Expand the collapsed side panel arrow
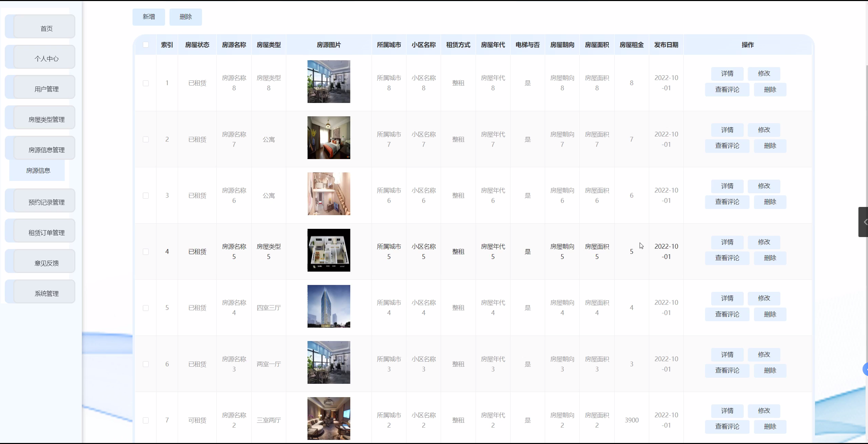This screenshot has width=868, height=444. (x=864, y=222)
